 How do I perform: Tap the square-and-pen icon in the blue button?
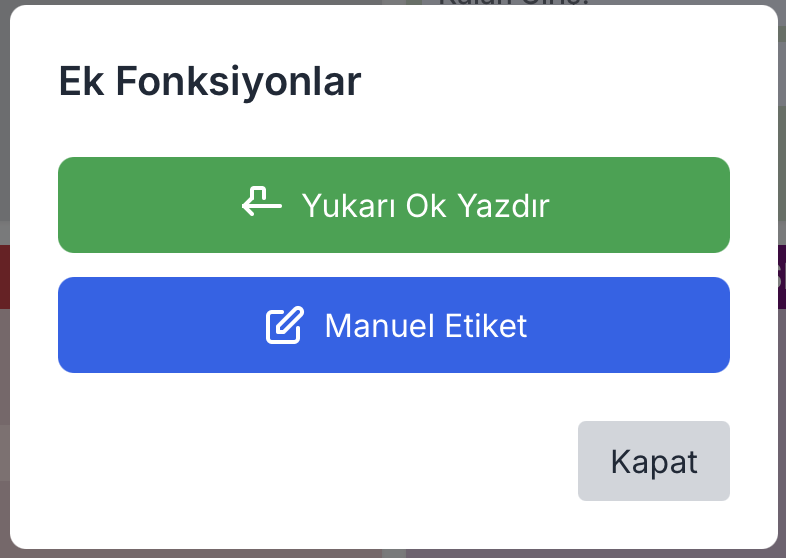click(x=284, y=326)
